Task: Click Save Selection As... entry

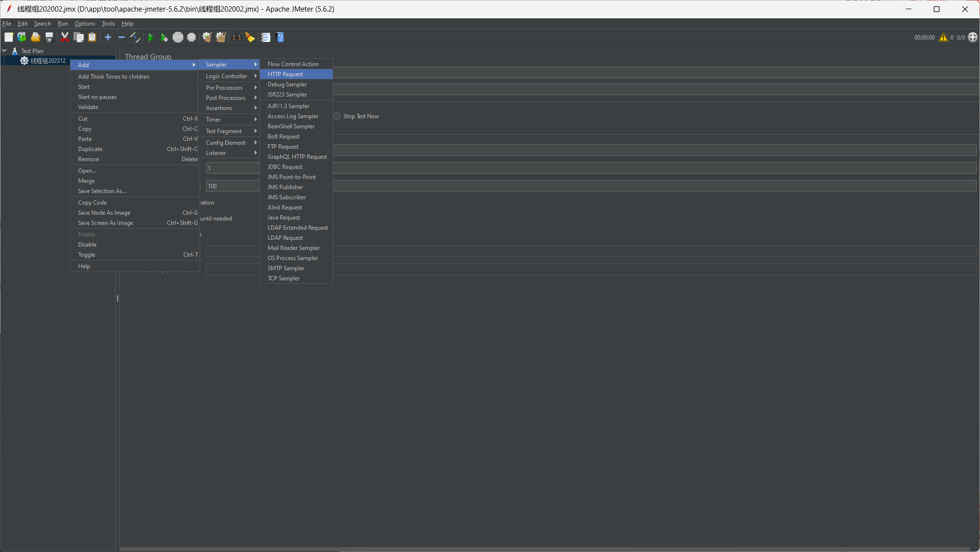Action: (x=134, y=191)
